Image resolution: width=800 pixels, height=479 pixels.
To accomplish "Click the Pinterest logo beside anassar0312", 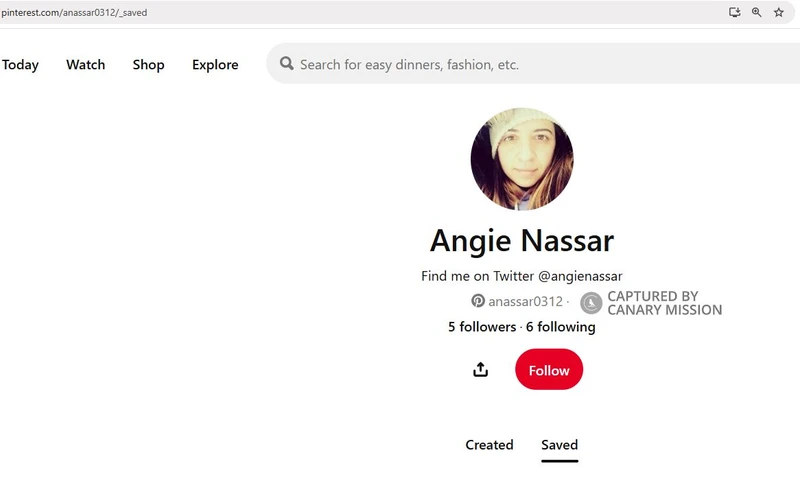I will pos(478,301).
